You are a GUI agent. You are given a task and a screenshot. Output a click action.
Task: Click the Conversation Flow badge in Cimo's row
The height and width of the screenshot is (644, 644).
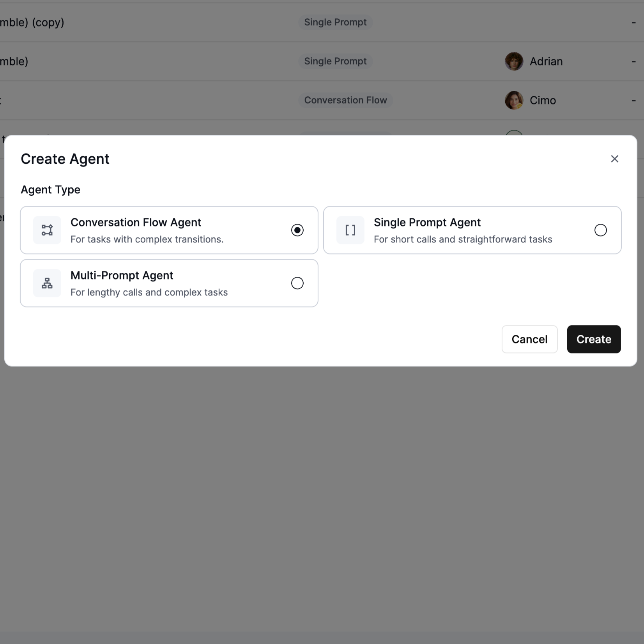coord(345,100)
